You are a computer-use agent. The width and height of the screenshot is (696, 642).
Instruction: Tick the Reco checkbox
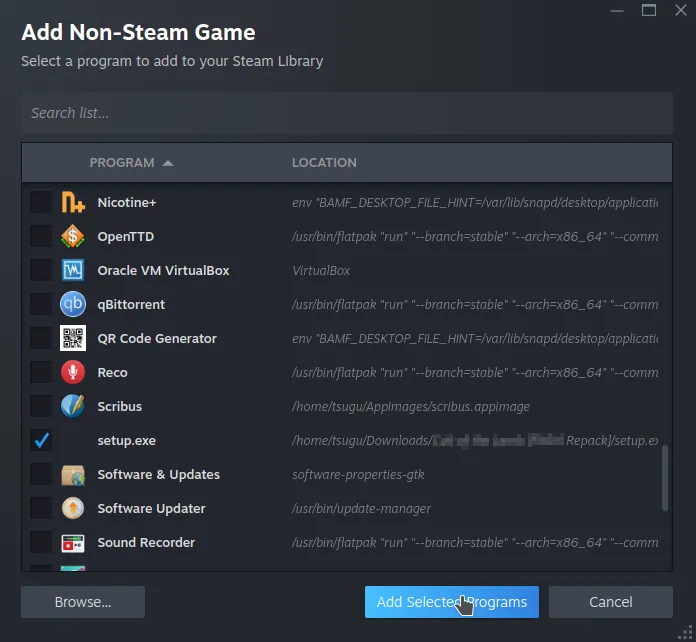pyautogui.click(x=41, y=372)
